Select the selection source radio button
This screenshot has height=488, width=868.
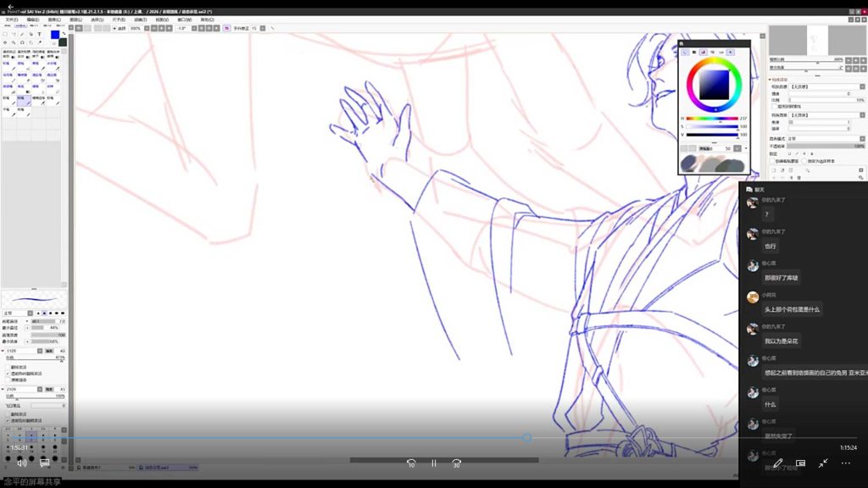804,161
